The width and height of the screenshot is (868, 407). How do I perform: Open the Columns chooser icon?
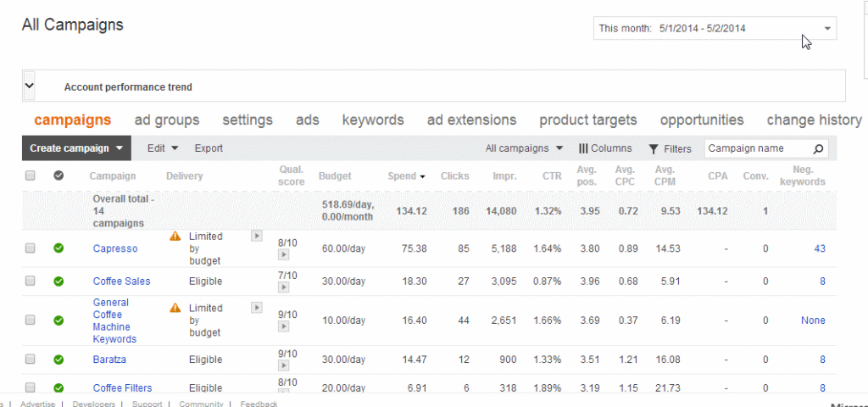coord(583,148)
